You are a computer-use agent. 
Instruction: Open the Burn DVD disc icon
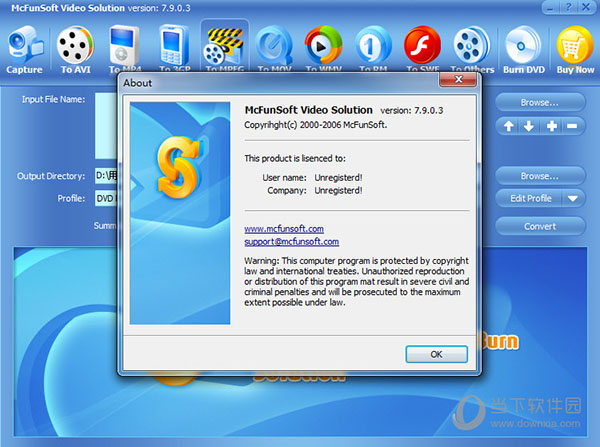click(x=523, y=49)
